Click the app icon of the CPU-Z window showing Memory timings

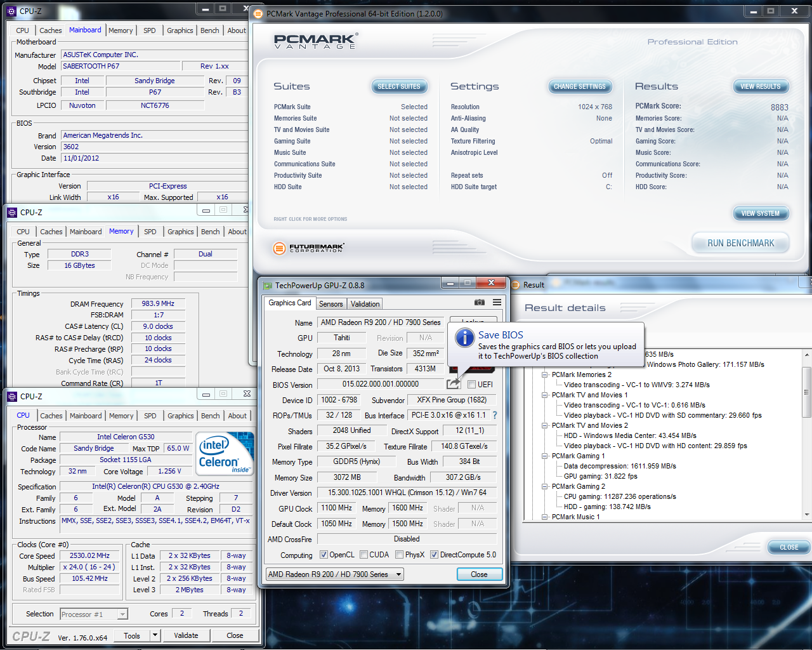click(x=12, y=212)
